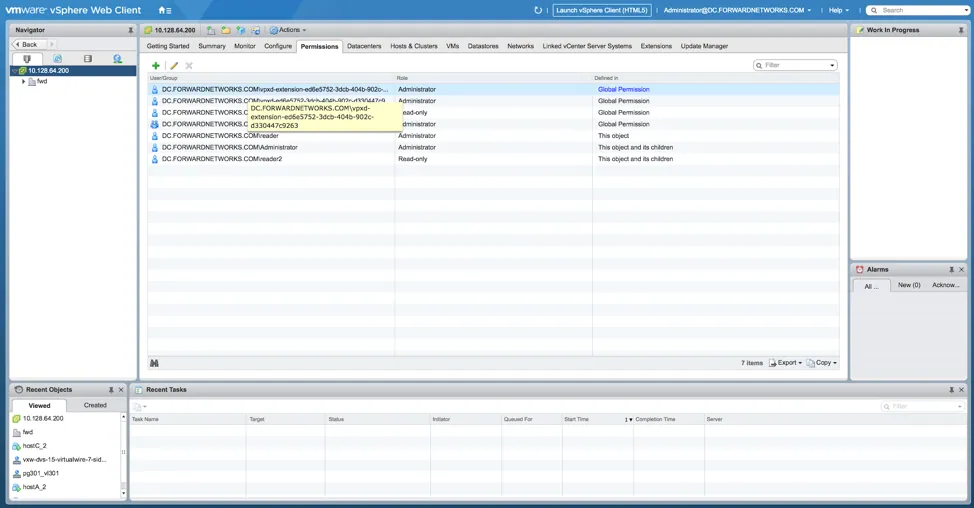974x508 pixels.
Task: Remove permission with the X icon
Action: [189, 65]
